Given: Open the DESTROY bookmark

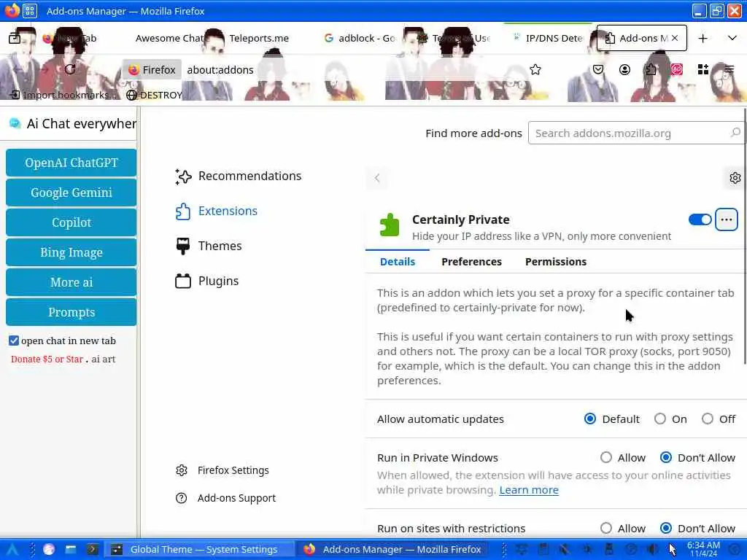Looking at the screenshot, I should 155,95.
